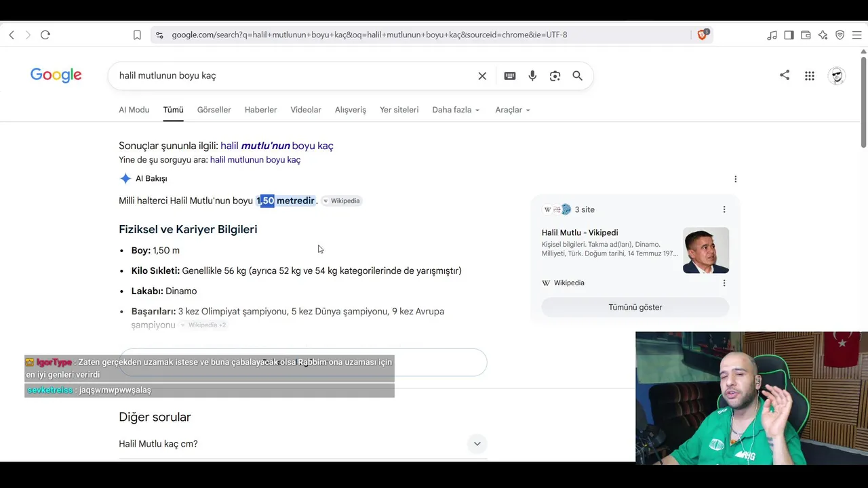The height and width of the screenshot is (488, 868).
Task: Switch to AI Modu tab
Action: [134, 110]
